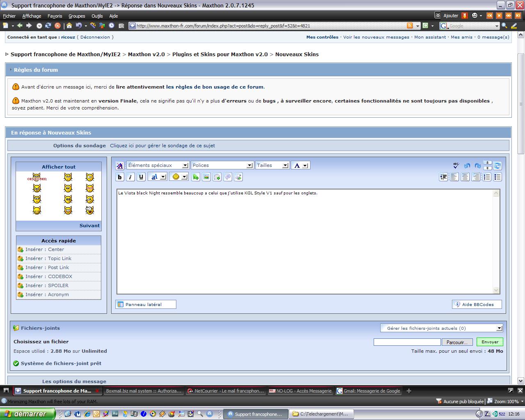525x420 pixels.
Task: Open the Groupes menu
Action: point(77,16)
